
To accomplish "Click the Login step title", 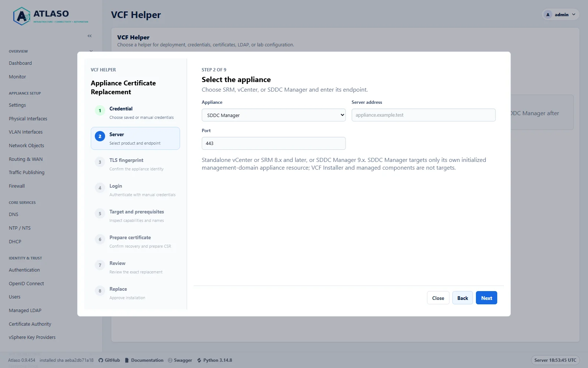I will pos(116,186).
